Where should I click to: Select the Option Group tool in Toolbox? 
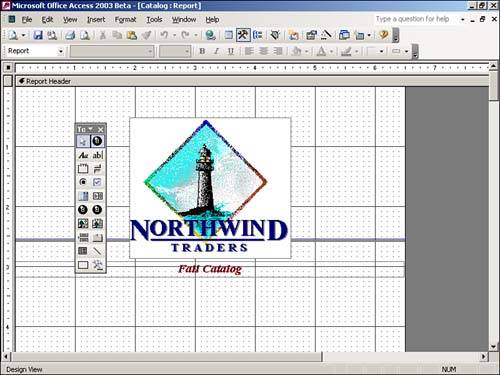(x=83, y=169)
